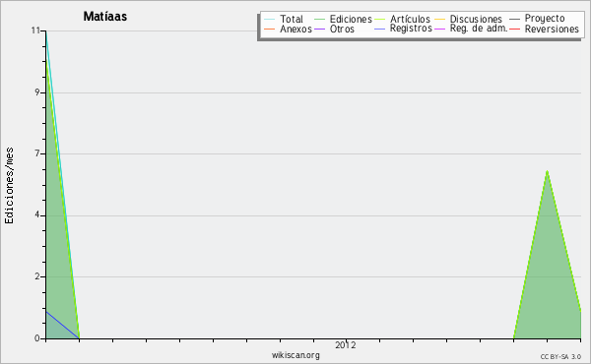
Task: Click the CC BY-SA 3.0 license text
Action: tap(560, 357)
